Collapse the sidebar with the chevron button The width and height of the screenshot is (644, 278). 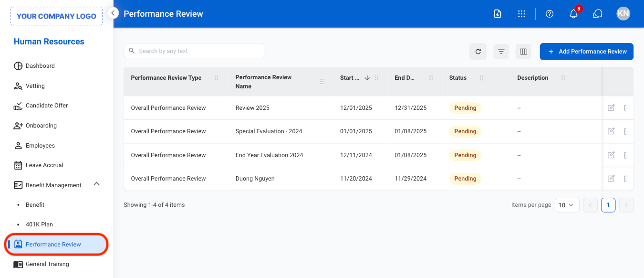pyautogui.click(x=113, y=13)
